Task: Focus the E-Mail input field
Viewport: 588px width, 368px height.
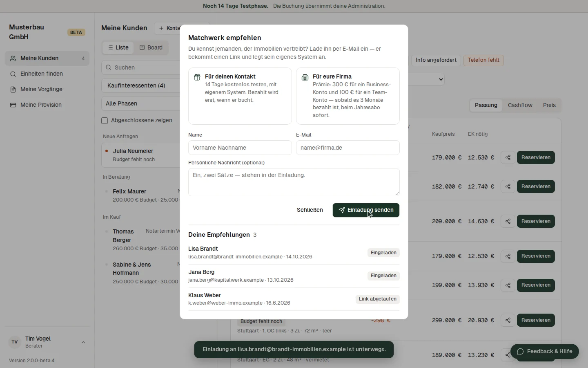Action: pyautogui.click(x=348, y=148)
